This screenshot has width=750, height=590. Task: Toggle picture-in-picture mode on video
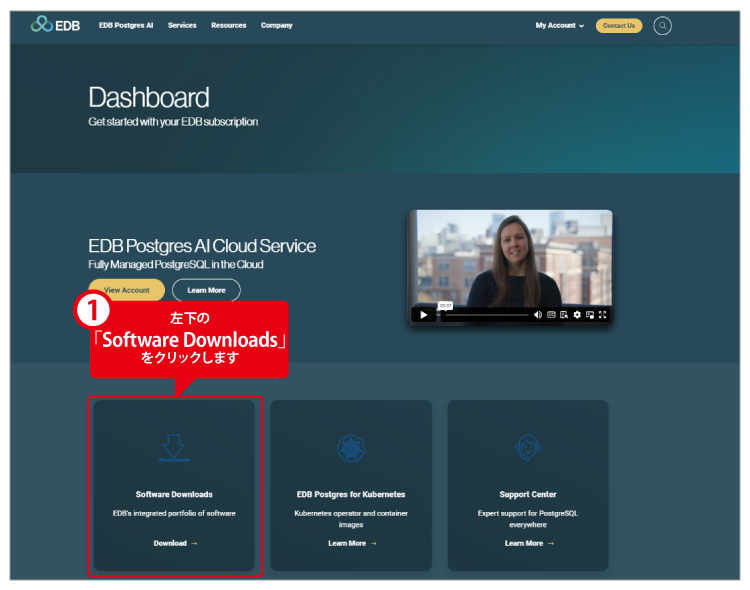[x=590, y=314]
